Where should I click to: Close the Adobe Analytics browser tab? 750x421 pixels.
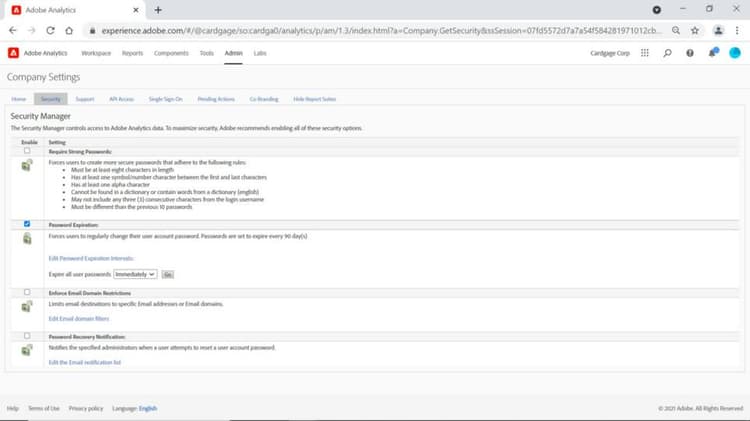pyautogui.click(x=136, y=10)
